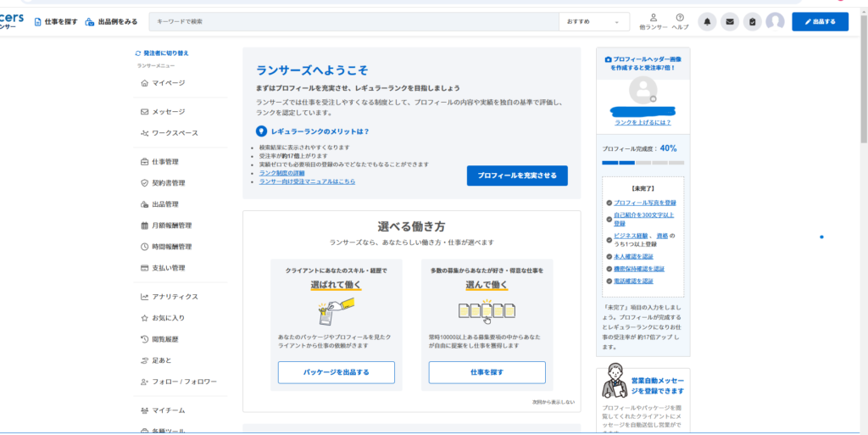Click the star icon beside お気に入り

pyautogui.click(x=144, y=318)
